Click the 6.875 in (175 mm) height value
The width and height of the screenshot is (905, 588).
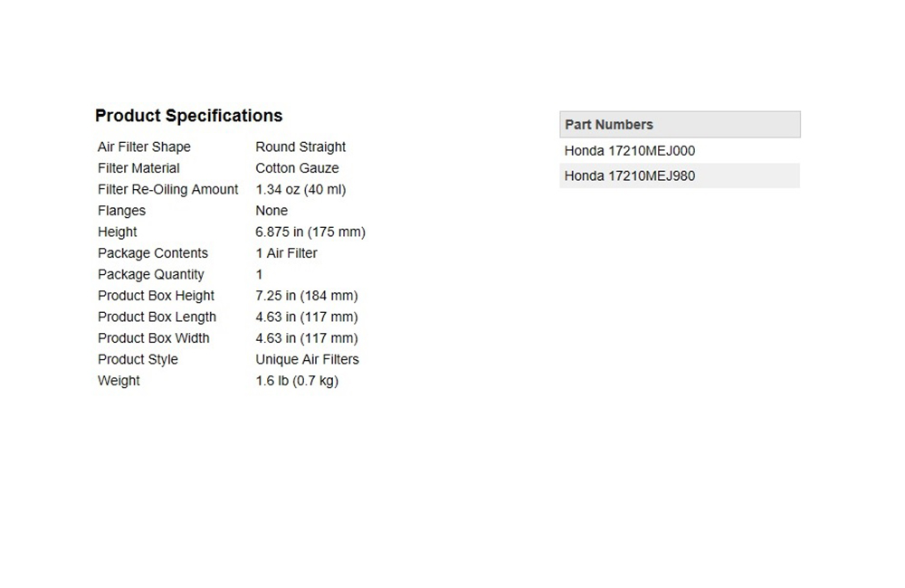coord(310,232)
